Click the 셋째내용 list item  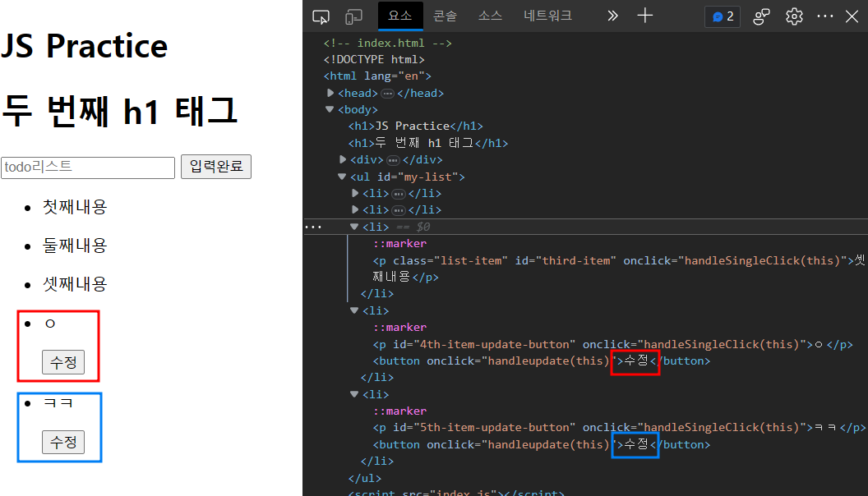75,284
